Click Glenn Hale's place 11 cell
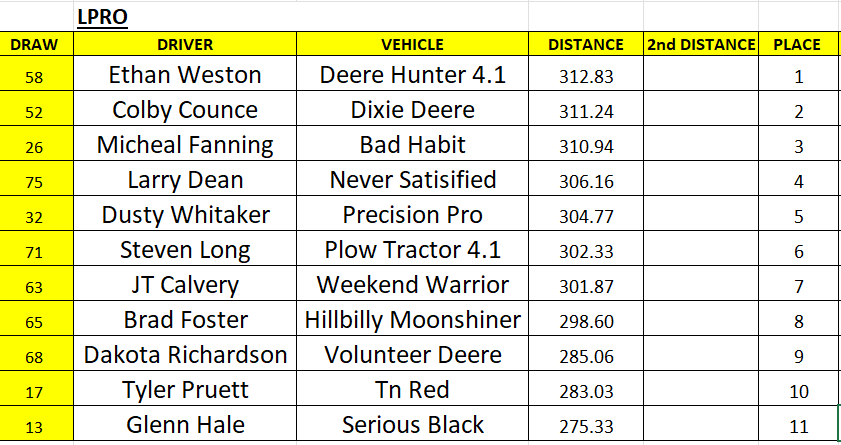 797,426
